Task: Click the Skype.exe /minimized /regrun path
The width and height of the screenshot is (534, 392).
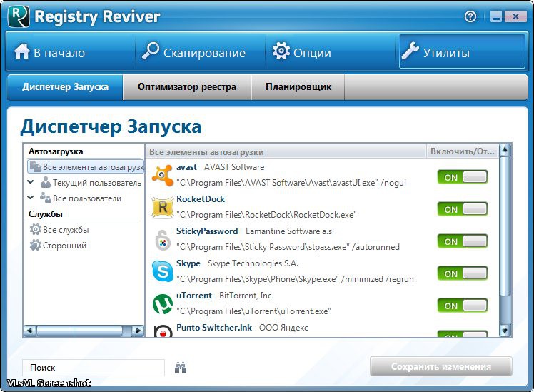Action: 295,279
